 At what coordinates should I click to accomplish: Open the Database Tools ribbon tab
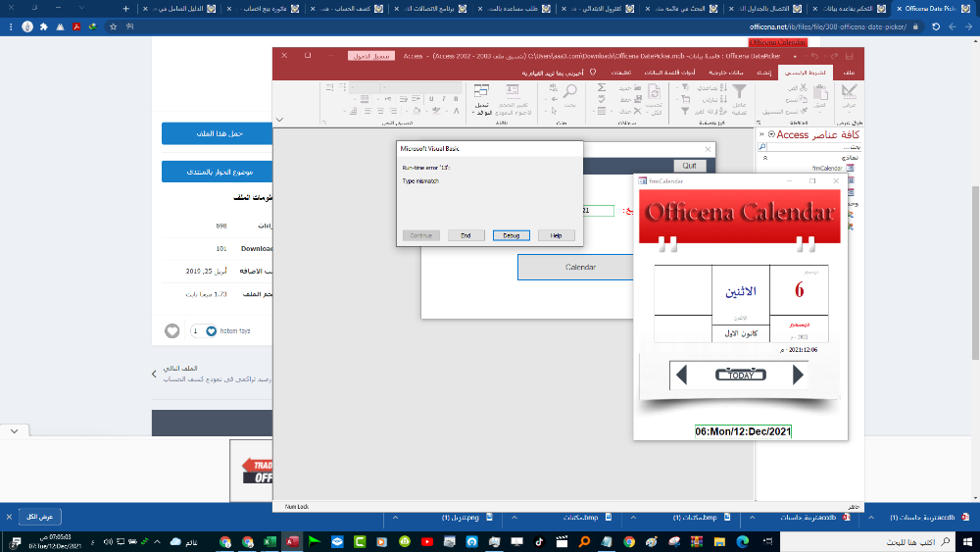coord(669,73)
